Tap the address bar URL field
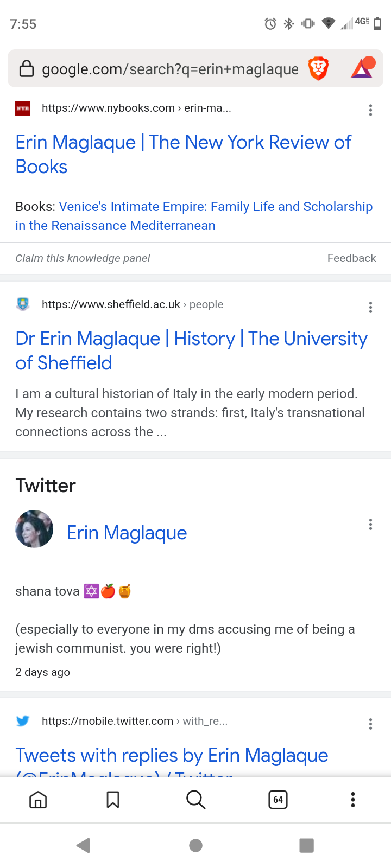391x868 pixels. (x=169, y=69)
